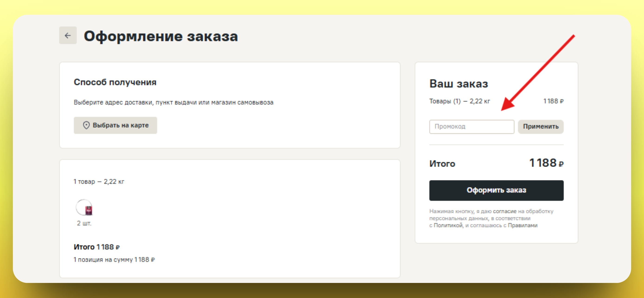Click the Ваш заказ heading
The height and width of the screenshot is (298, 644).
coord(459,84)
